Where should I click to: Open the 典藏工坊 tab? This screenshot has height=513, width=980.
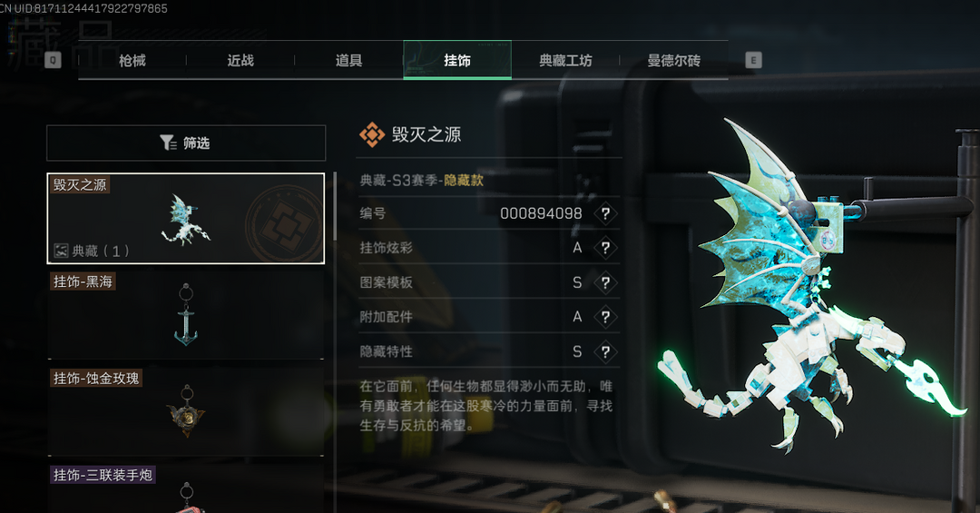[x=565, y=60]
